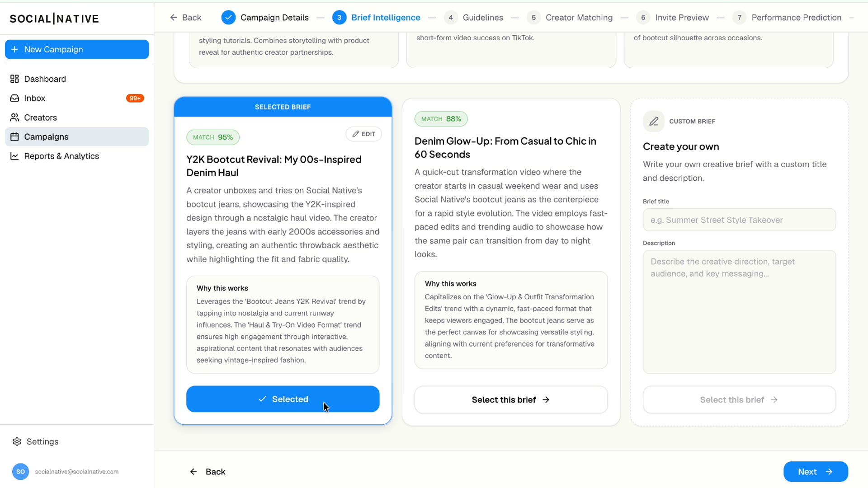Click the Social Native logo

tap(54, 19)
